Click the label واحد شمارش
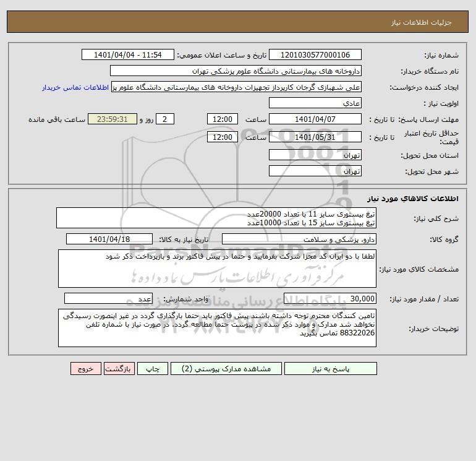Viewport: 476px width, 461px height. [x=186, y=299]
